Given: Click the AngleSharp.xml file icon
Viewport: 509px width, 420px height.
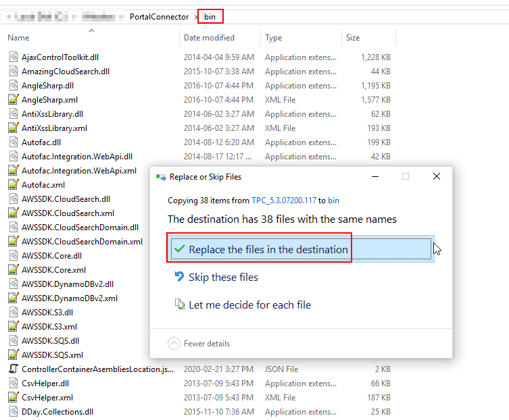Looking at the screenshot, I should click(14, 99).
